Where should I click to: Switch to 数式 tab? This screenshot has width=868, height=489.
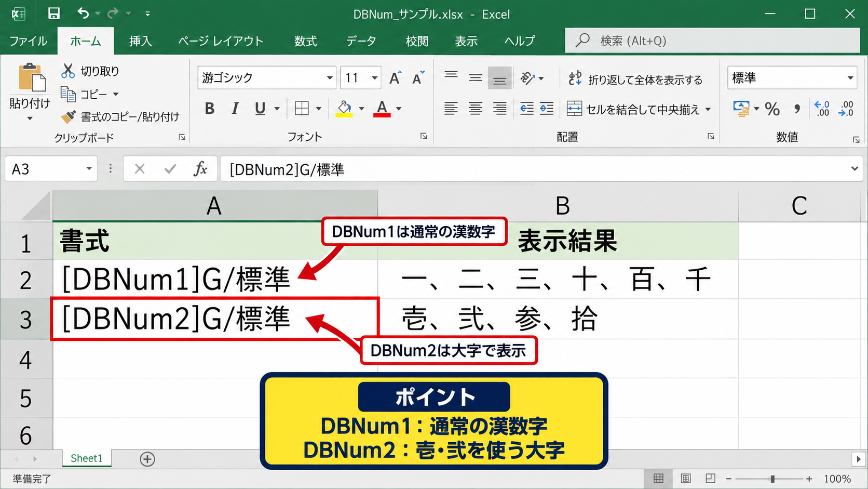[x=305, y=41]
